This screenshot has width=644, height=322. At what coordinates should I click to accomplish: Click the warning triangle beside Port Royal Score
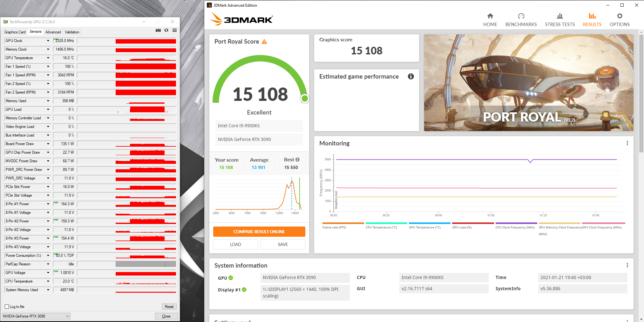(264, 42)
